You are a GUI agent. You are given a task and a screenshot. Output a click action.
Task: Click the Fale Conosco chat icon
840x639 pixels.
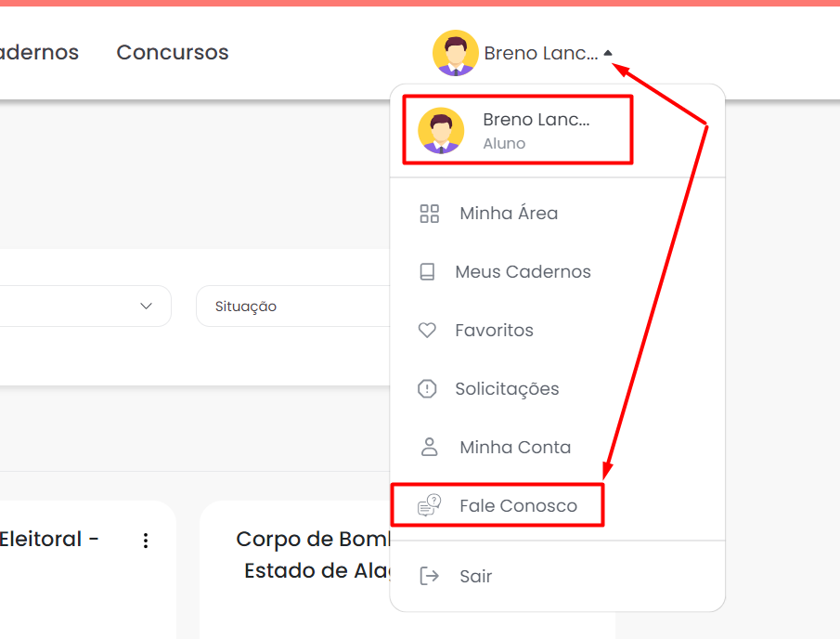coord(429,506)
